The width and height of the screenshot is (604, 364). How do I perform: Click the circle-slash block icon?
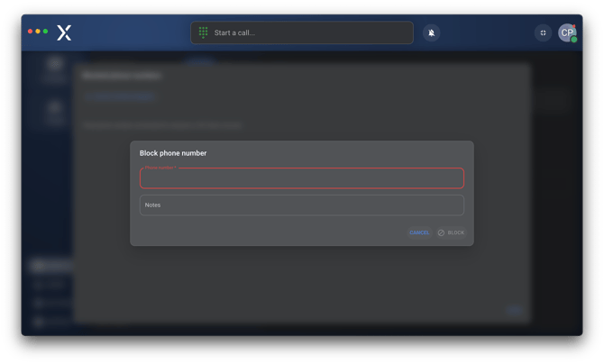(442, 232)
